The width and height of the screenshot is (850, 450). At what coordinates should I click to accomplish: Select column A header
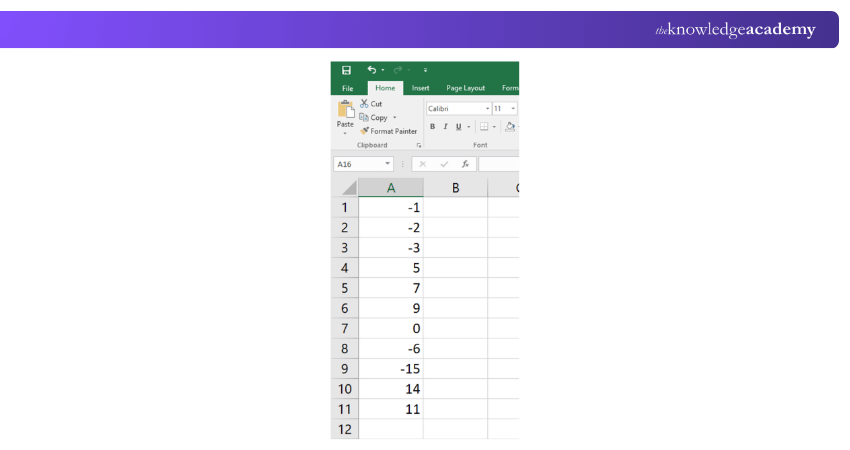pos(391,188)
